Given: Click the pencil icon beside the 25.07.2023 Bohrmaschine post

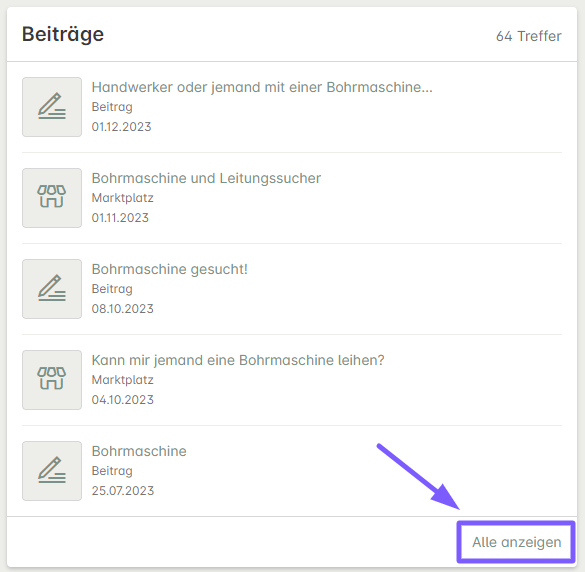Looking at the screenshot, I should (x=52, y=471).
